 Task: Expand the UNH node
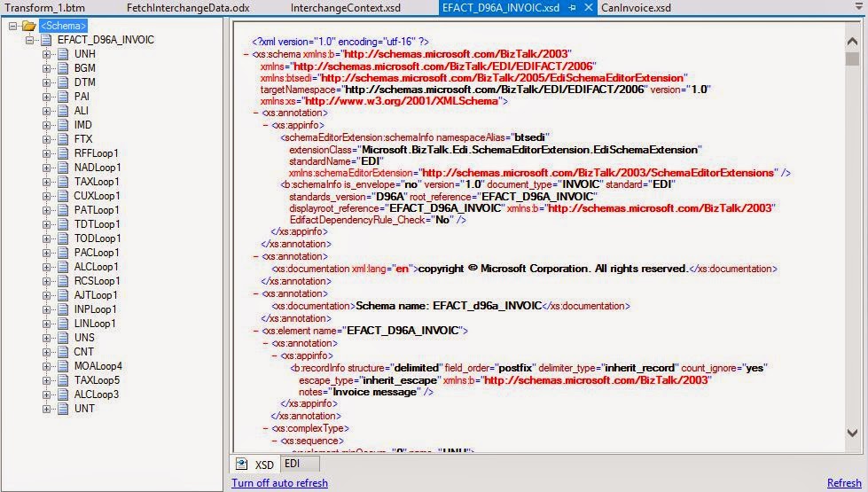[x=46, y=54]
